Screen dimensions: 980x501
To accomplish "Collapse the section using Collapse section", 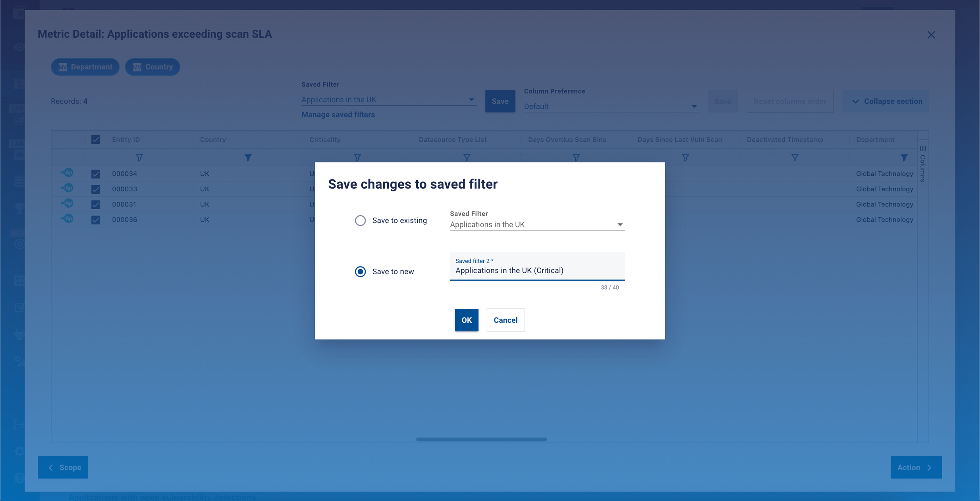I will click(886, 101).
